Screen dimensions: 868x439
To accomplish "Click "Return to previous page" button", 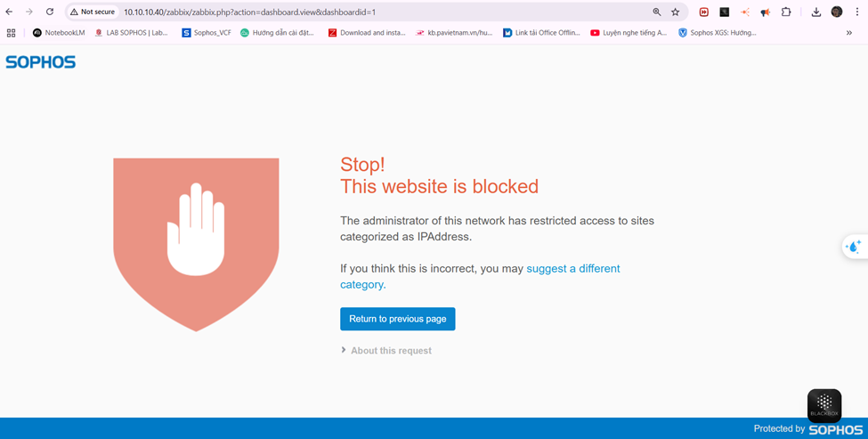I will point(397,319).
